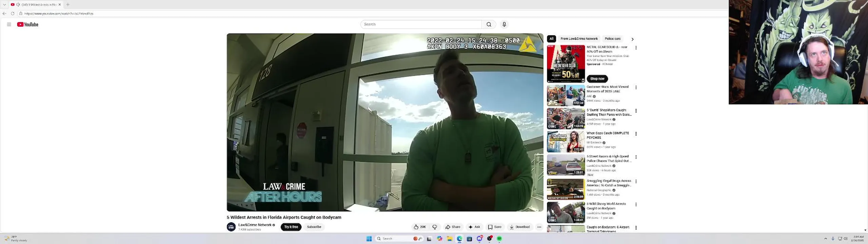
Task: Click Shop now on Metal Gear ad
Action: tap(597, 79)
